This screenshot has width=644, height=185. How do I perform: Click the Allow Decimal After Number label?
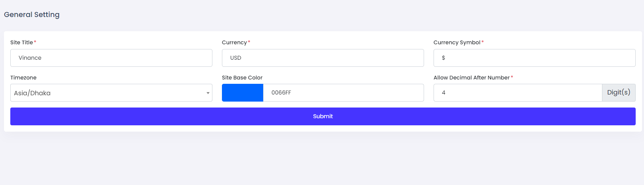pyautogui.click(x=471, y=77)
